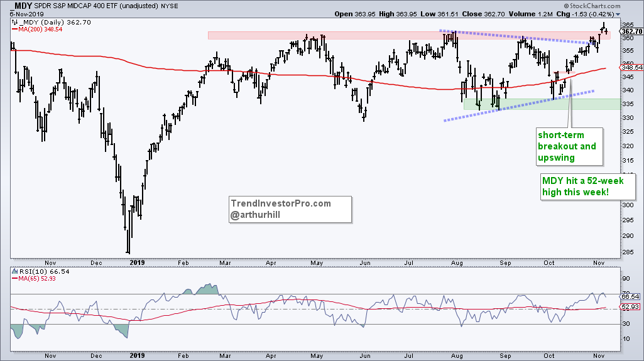Image resolution: width=644 pixels, height=361 pixels.
Task: Click the green support zone near 335
Action: click(x=542, y=104)
